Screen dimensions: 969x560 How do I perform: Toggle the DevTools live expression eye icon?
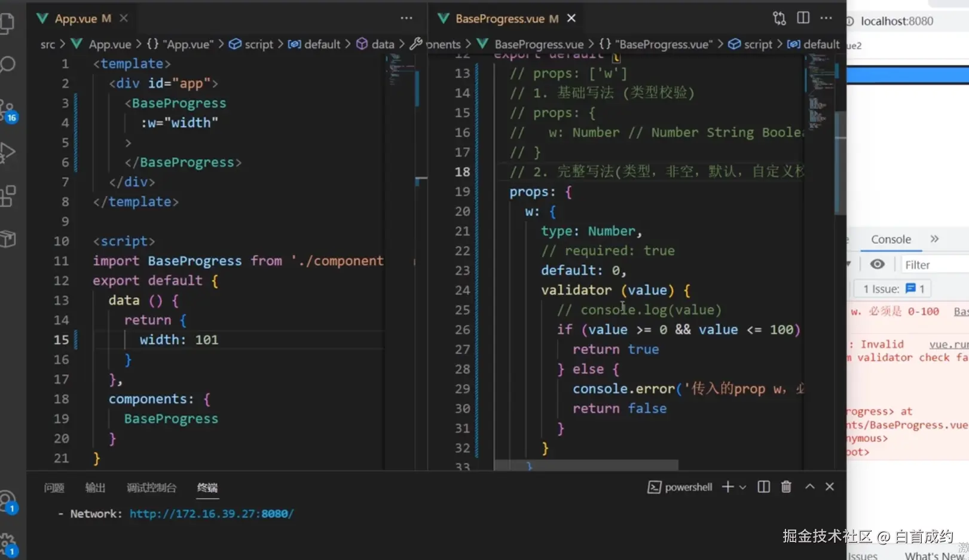(x=877, y=264)
